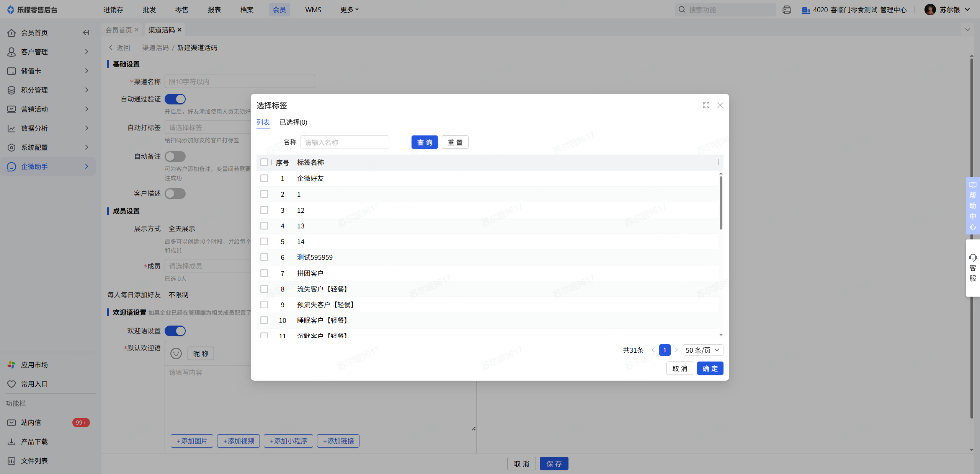The width and height of the screenshot is (980, 474).
Task: Open the customer service headset icon
Action: [x=973, y=257]
